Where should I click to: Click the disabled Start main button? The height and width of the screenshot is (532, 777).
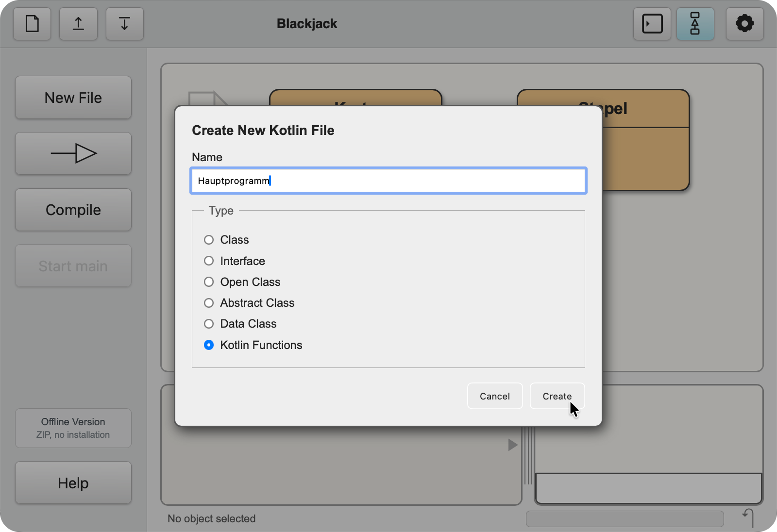73,266
